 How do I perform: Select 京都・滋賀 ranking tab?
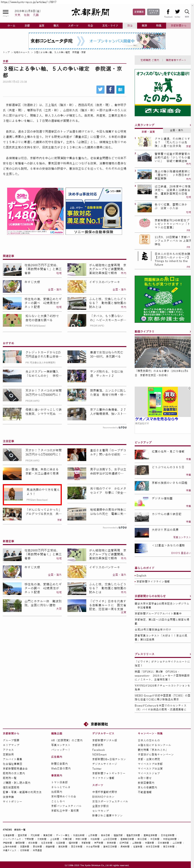coord(148,131)
